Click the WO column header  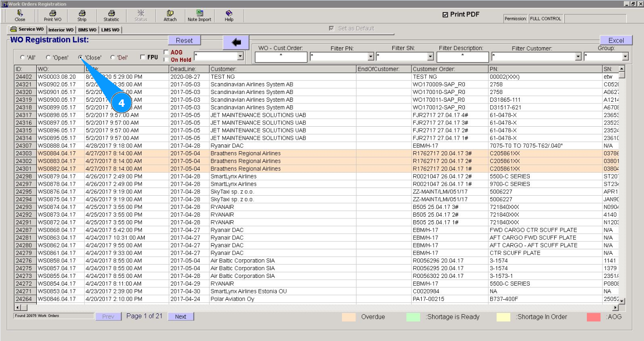coord(60,69)
